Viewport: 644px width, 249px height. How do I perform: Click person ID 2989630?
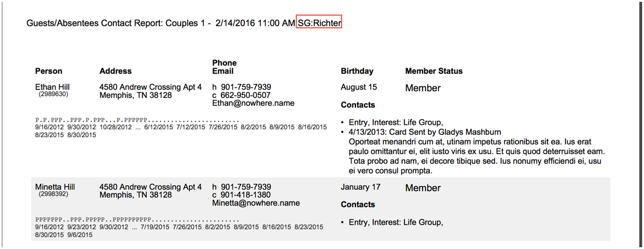(53, 94)
